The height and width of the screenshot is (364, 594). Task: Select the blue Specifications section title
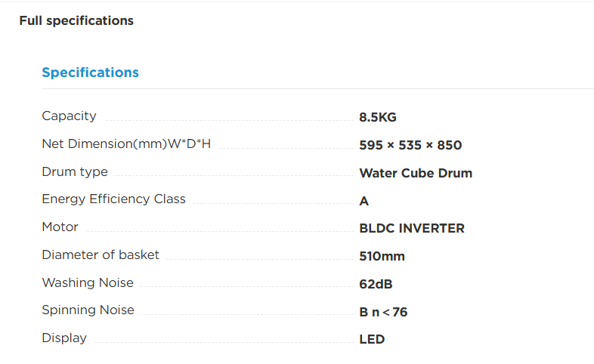tap(90, 72)
